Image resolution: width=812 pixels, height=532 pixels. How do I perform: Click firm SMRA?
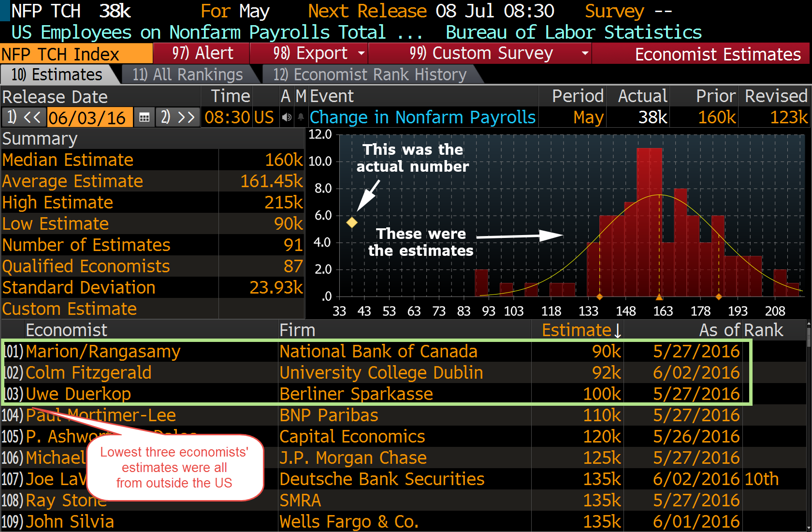(x=300, y=501)
